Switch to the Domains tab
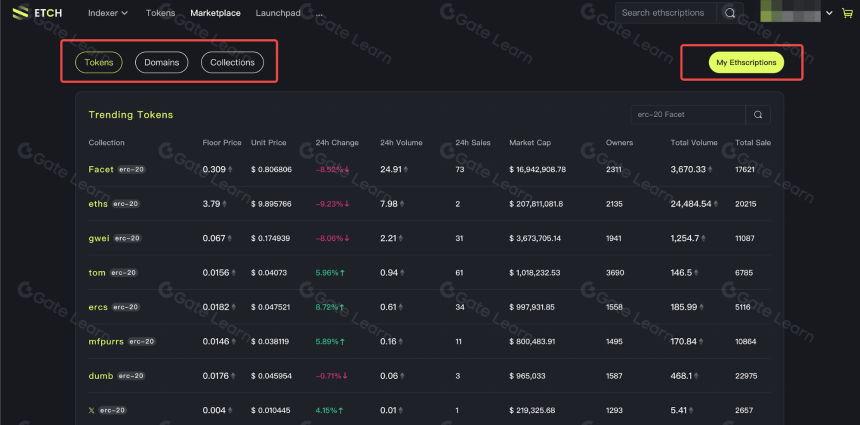This screenshot has width=860, height=425. (x=162, y=63)
